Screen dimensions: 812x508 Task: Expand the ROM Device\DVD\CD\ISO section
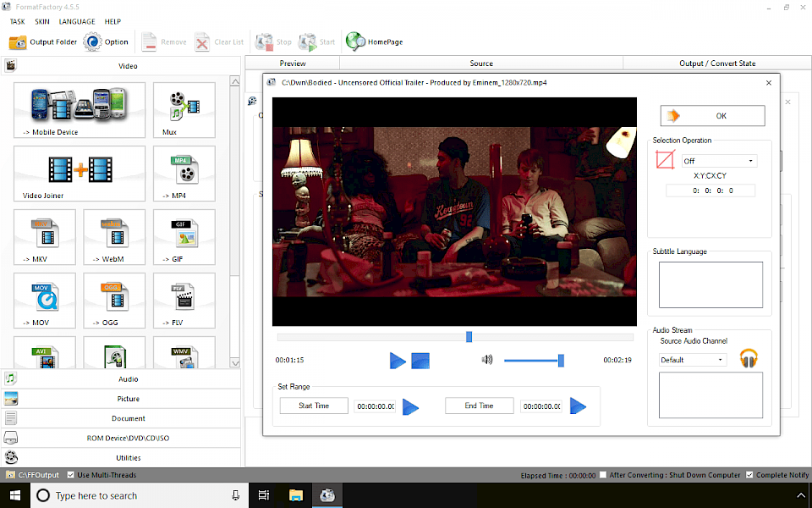121,438
